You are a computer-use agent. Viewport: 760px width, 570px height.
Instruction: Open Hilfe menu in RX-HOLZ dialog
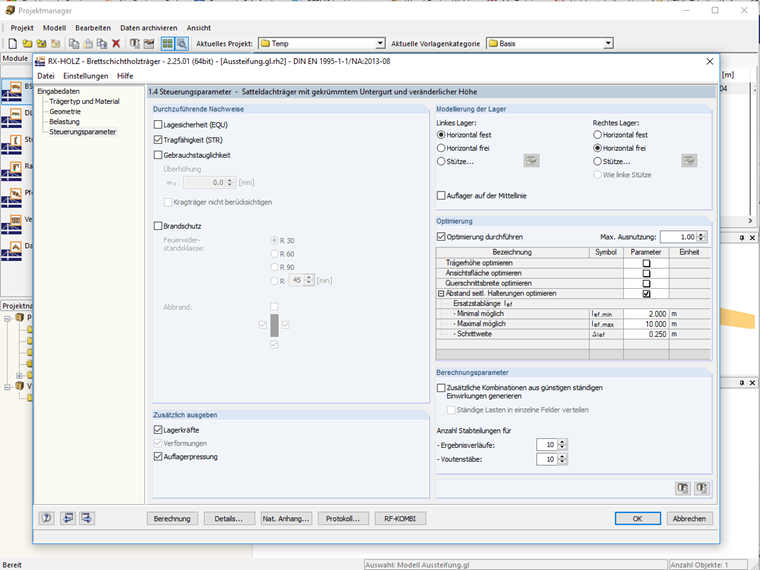click(125, 76)
